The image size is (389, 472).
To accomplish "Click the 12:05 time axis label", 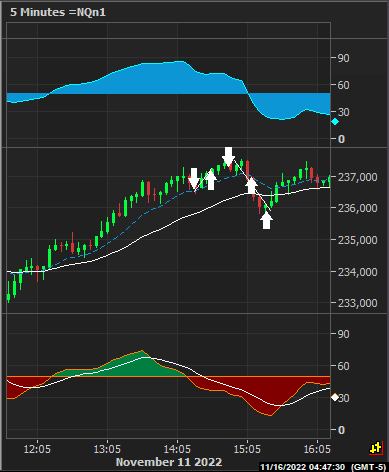I will [x=37, y=449].
